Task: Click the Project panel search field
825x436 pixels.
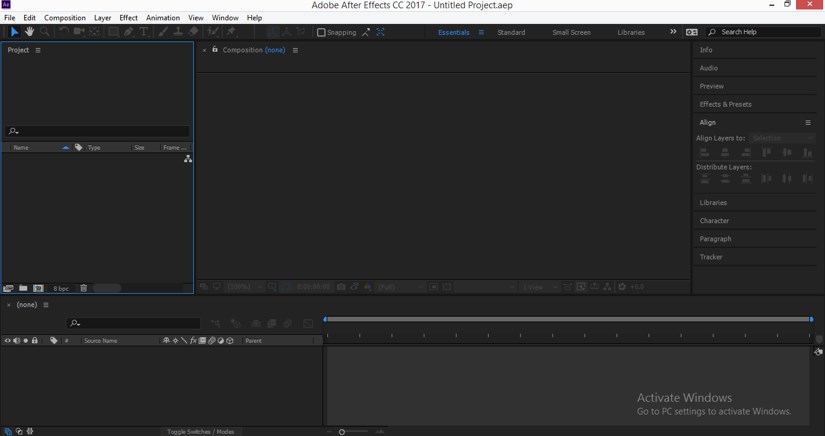Action: 98,131
